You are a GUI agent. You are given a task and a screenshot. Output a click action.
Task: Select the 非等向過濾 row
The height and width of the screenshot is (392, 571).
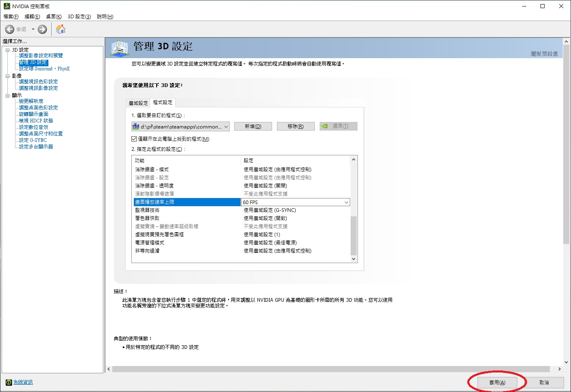click(241, 251)
